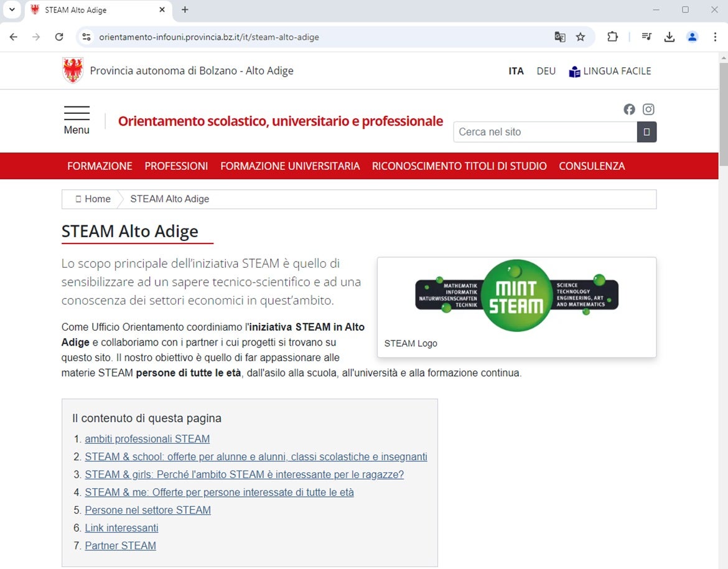Image resolution: width=728 pixels, height=569 pixels.
Task: Click the site search magnifier button
Action: pos(646,132)
